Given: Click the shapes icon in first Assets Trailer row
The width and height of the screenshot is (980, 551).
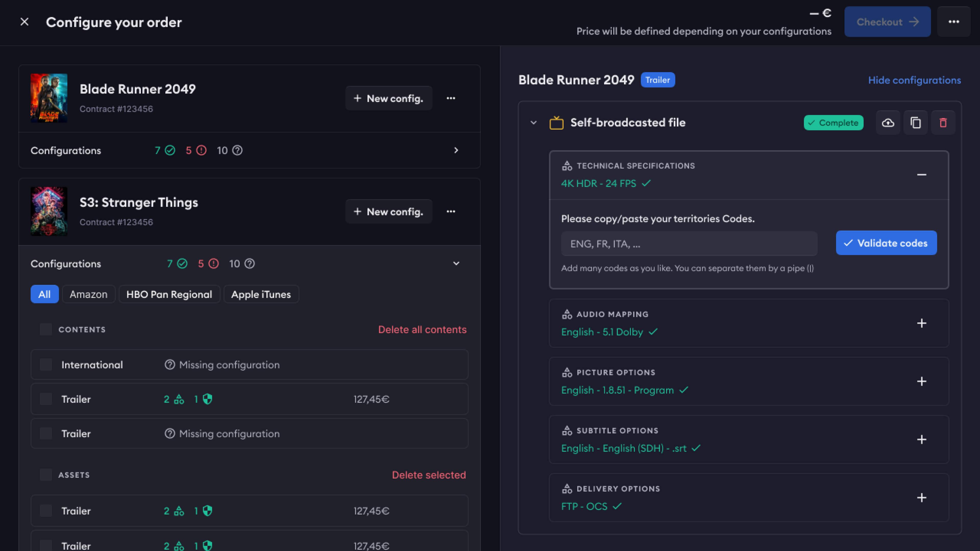Looking at the screenshot, I should (x=179, y=511).
